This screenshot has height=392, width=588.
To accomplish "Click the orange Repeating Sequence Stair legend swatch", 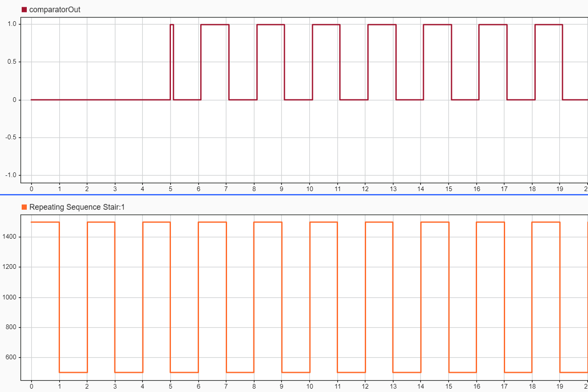I will pos(24,207).
